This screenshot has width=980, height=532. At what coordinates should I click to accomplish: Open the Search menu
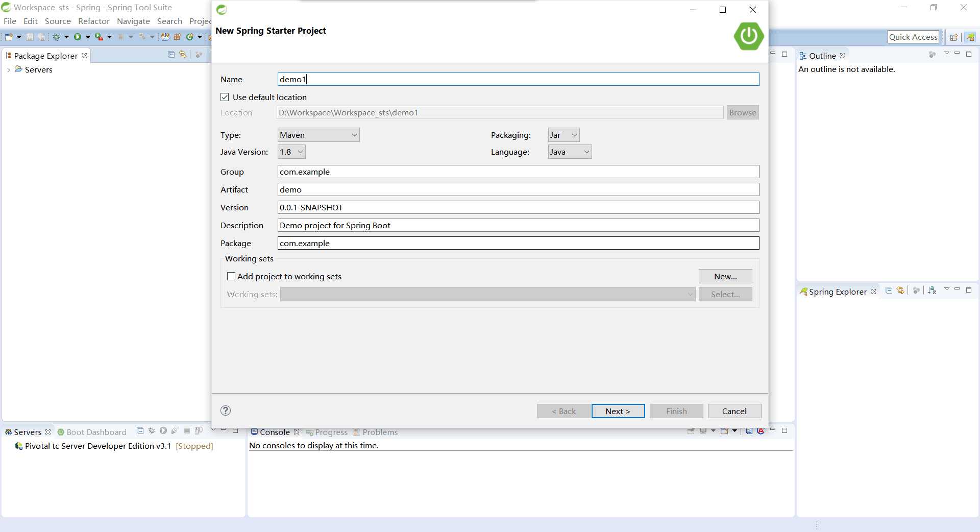coord(169,21)
